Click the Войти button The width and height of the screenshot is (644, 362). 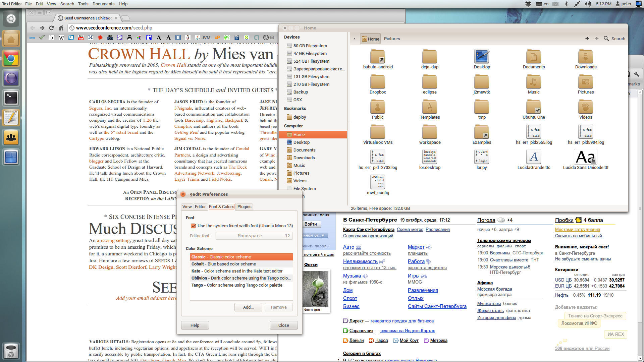click(311, 224)
